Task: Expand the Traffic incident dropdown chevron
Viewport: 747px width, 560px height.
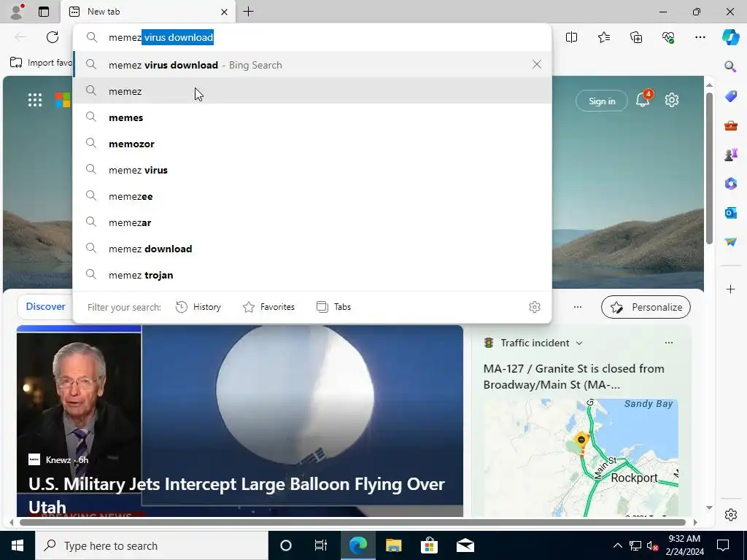Action: [x=578, y=343]
